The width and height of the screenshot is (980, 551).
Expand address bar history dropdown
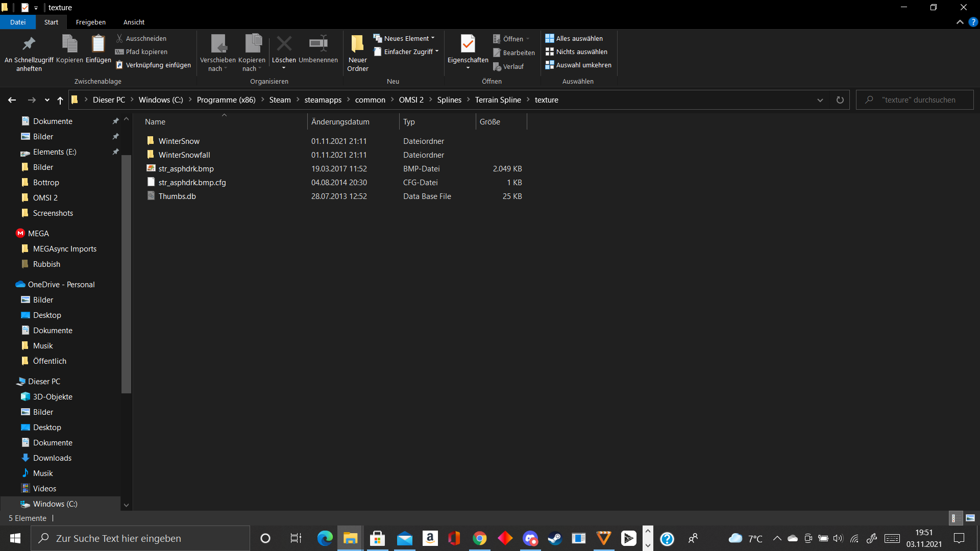pos(820,100)
